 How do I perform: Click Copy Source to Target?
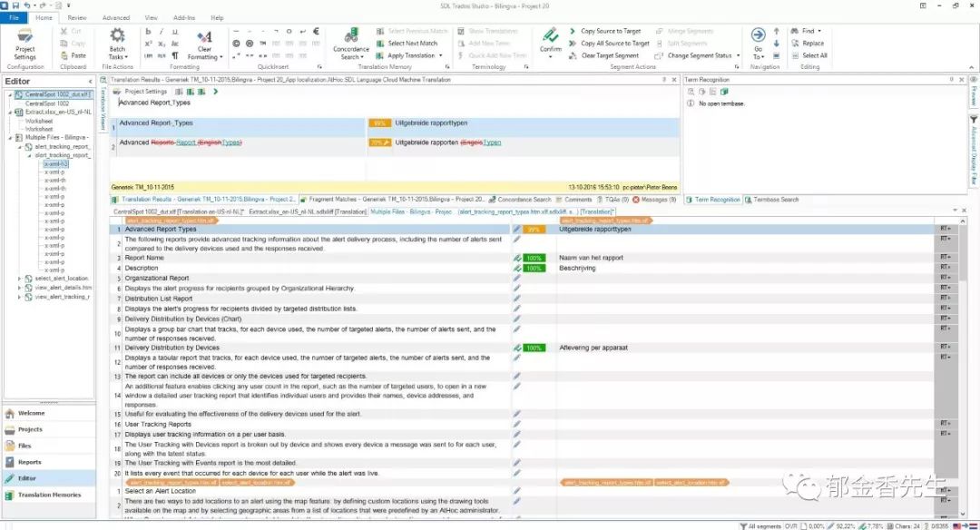(x=604, y=31)
